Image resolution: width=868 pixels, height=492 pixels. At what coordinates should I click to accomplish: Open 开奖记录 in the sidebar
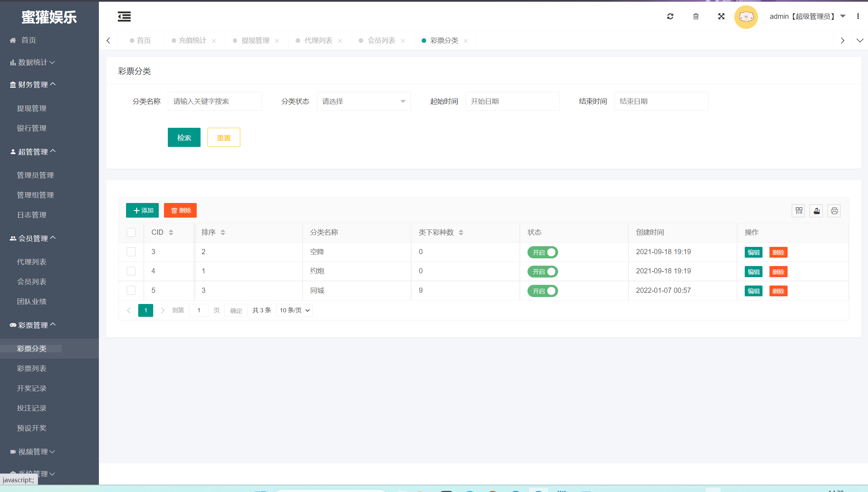coord(32,388)
